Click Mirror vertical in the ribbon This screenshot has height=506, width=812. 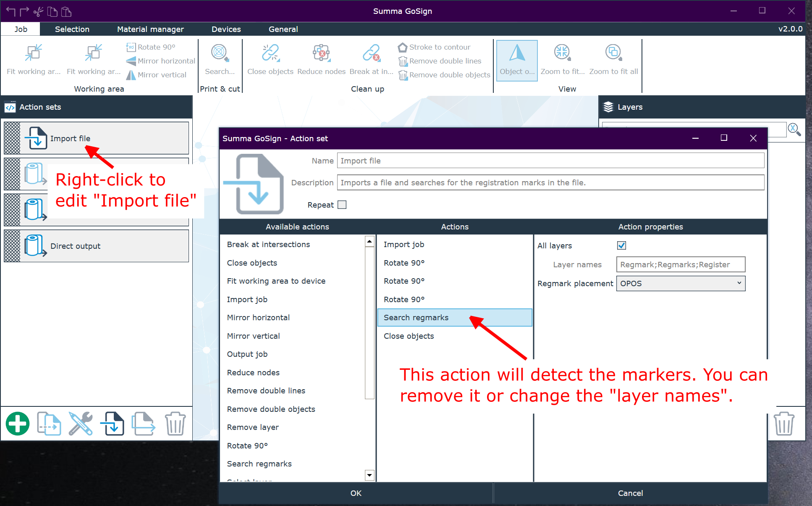[156, 75]
